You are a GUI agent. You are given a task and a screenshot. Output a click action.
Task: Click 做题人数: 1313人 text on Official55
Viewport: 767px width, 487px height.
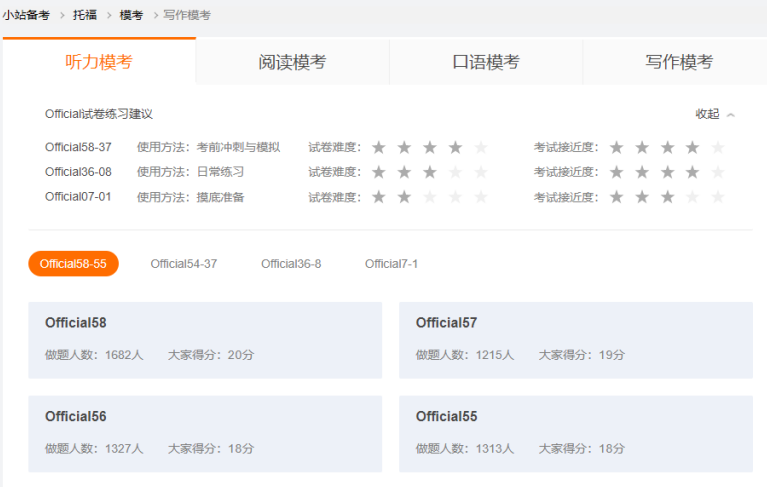(465, 448)
